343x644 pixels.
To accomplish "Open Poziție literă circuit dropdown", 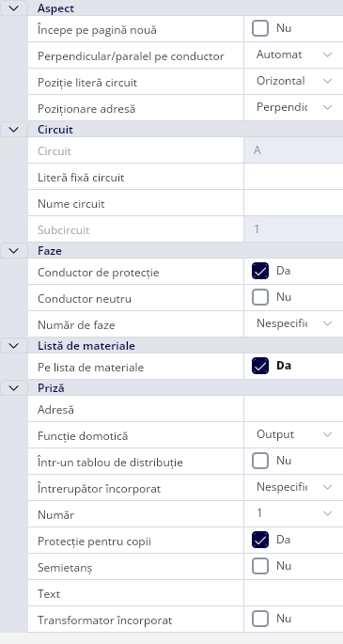I will pyautogui.click(x=293, y=81).
